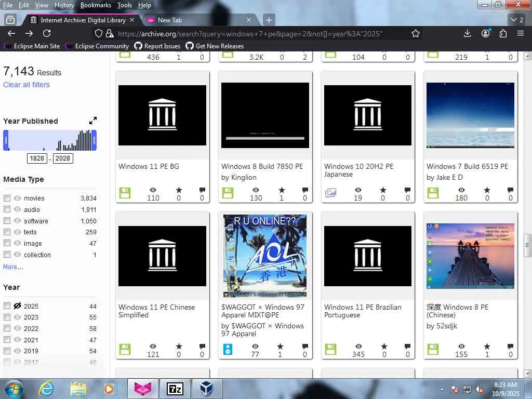The width and height of the screenshot is (532, 399).
Task: Mute the sound via the tray speaker icon
Action: [480, 389]
